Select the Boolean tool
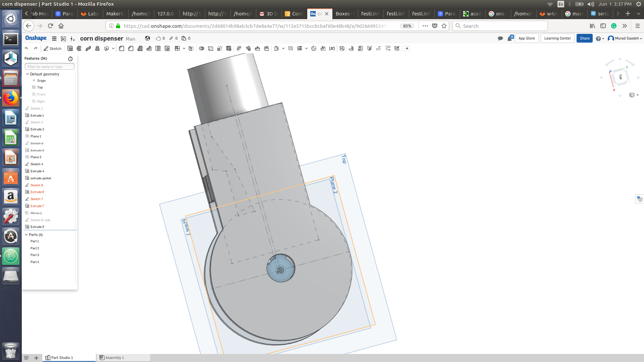Image resolution: width=644 pixels, height=362 pixels. click(202, 49)
